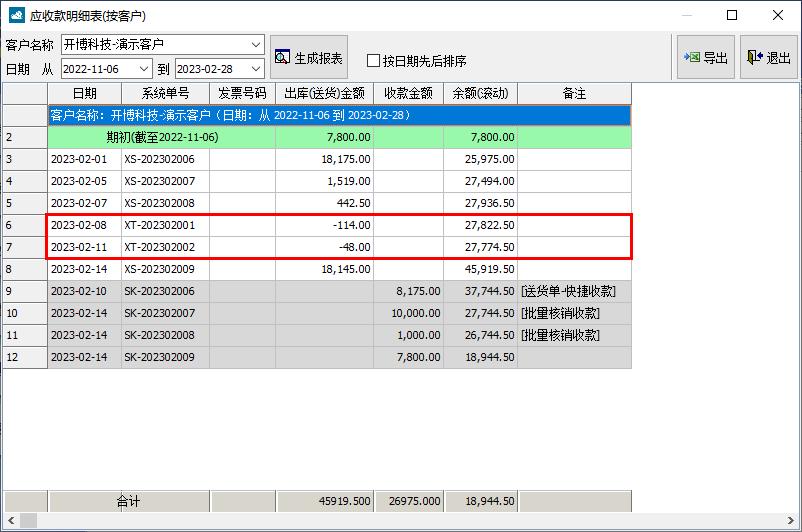Enable the 按日期先后排序 checkbox
Image resolution: width=802 pixels, height=532 pixels.
[x=373, y=61]
